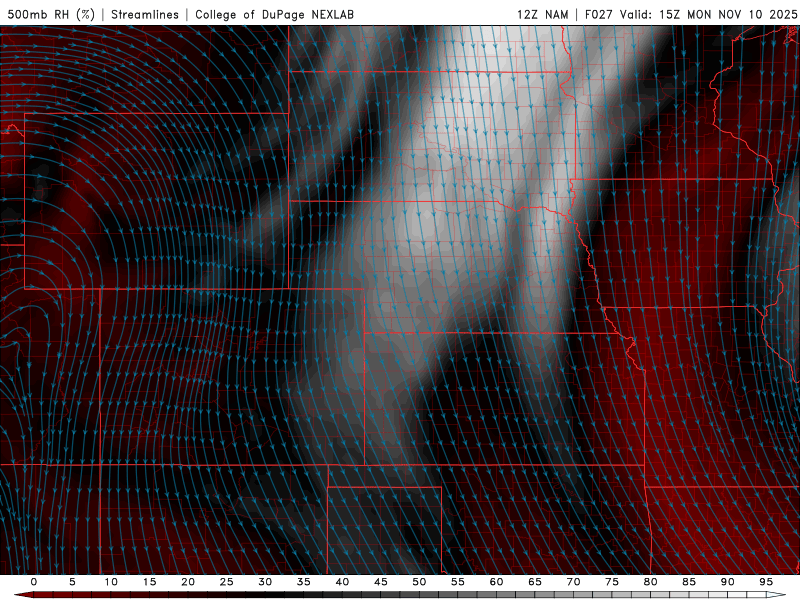Click the '35' colorbar label
800x600 pixels.
tap(304, 582)
